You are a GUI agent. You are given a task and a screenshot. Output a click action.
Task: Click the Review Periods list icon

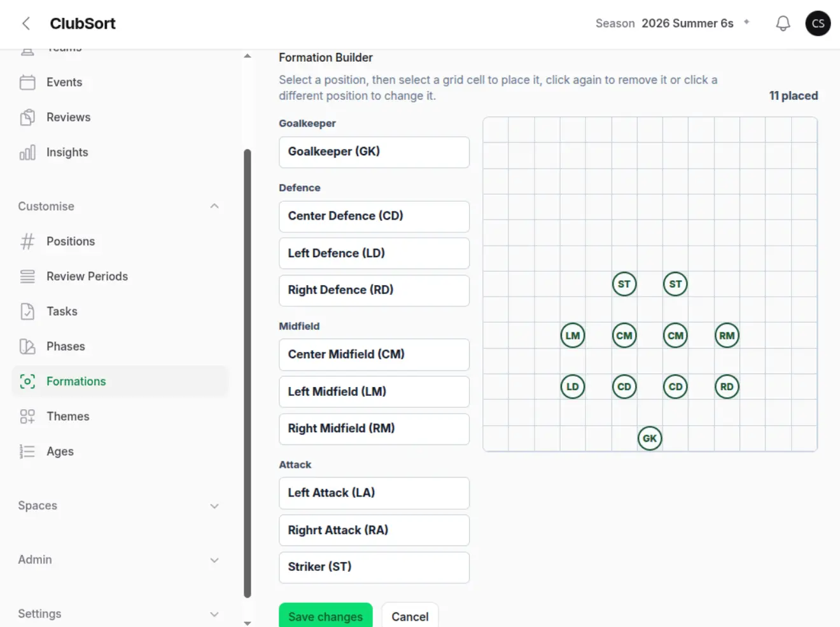(27, 276)
